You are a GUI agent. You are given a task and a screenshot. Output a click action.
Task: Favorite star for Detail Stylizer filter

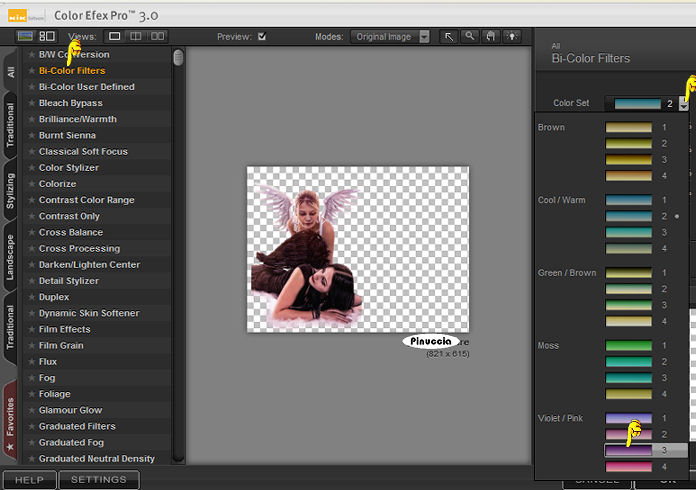tap(32, 281)
